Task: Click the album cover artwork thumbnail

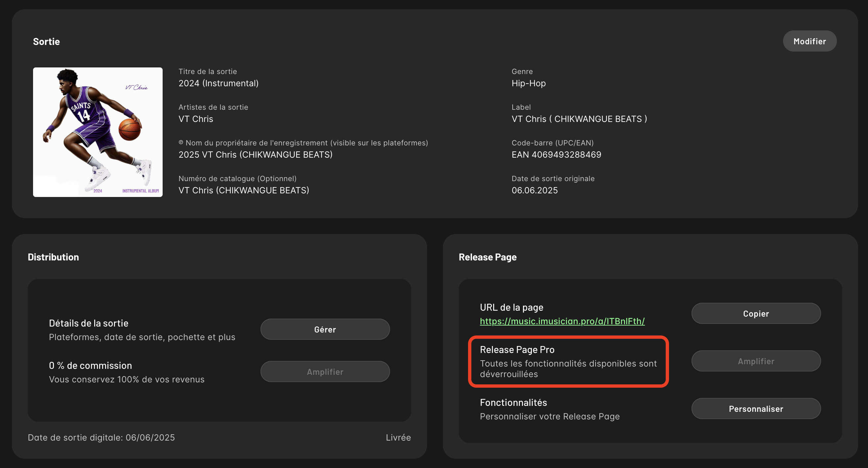Action: [98, 132]
